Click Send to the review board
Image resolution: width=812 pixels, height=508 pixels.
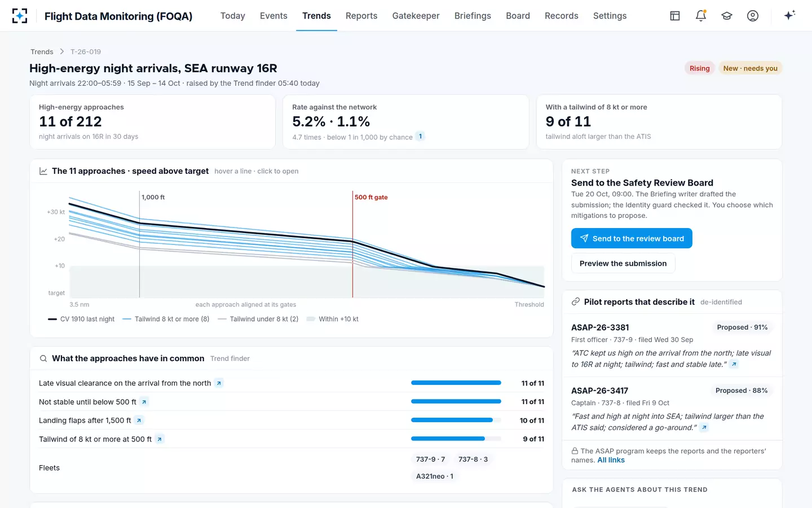632,238
